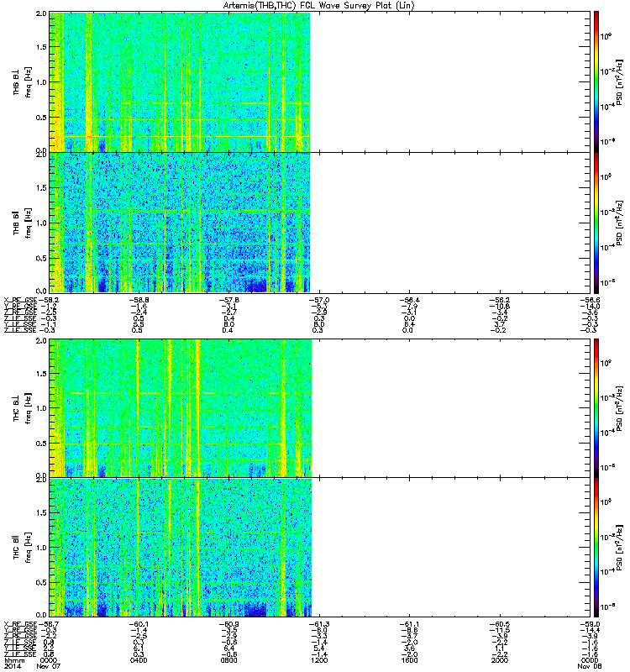Click the '0400' time tick label
This screenshot has height=672, width=630.
pyautogui.click(x=139, y=660)
